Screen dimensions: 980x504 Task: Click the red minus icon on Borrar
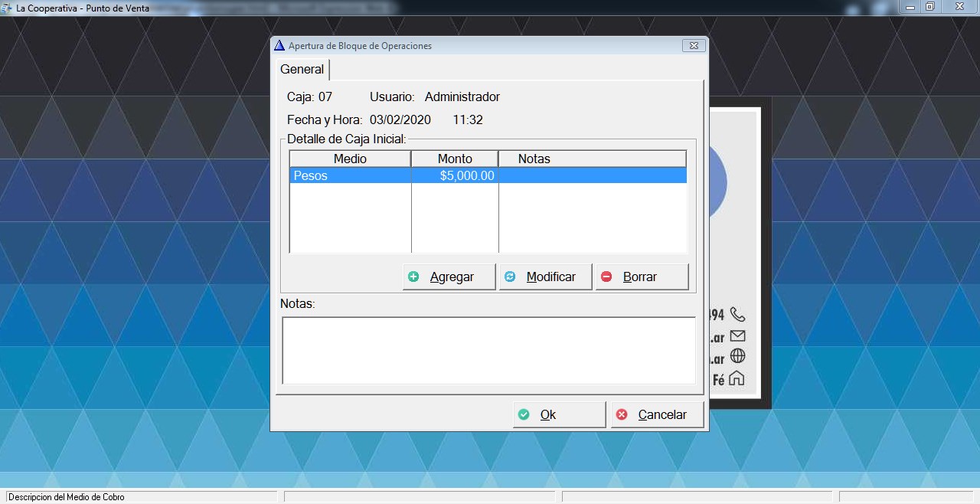tap(606, 277)
